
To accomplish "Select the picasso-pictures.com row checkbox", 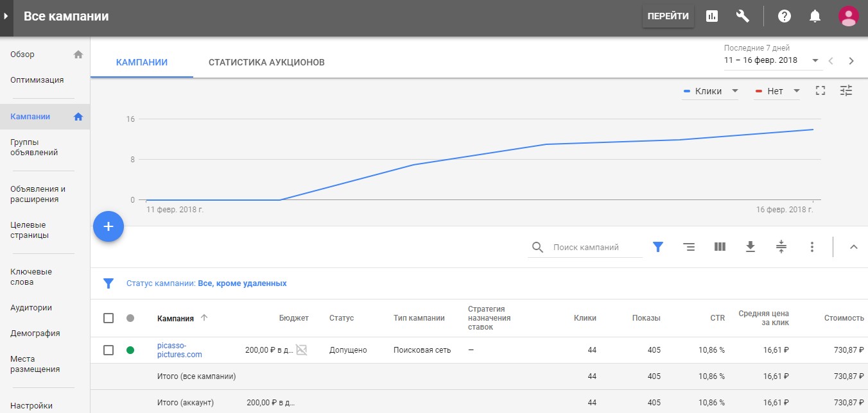I will pos(108,350).
